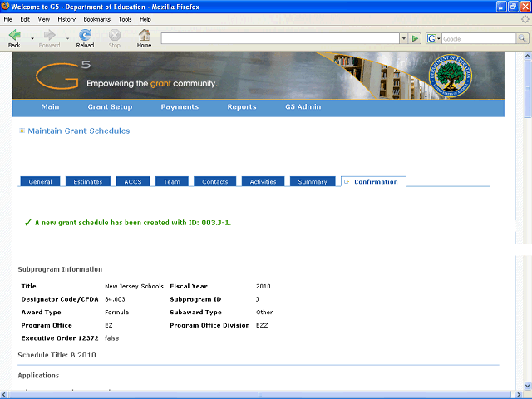The image size is (532, 399).
Task: Click in the URL address field
Action: coord(280,39)
